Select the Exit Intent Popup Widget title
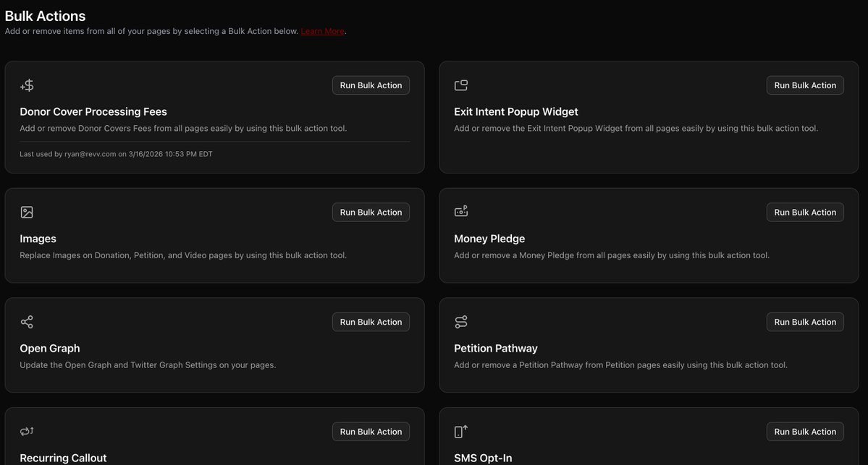Screen dimensions: 868x465 point(516,111)
